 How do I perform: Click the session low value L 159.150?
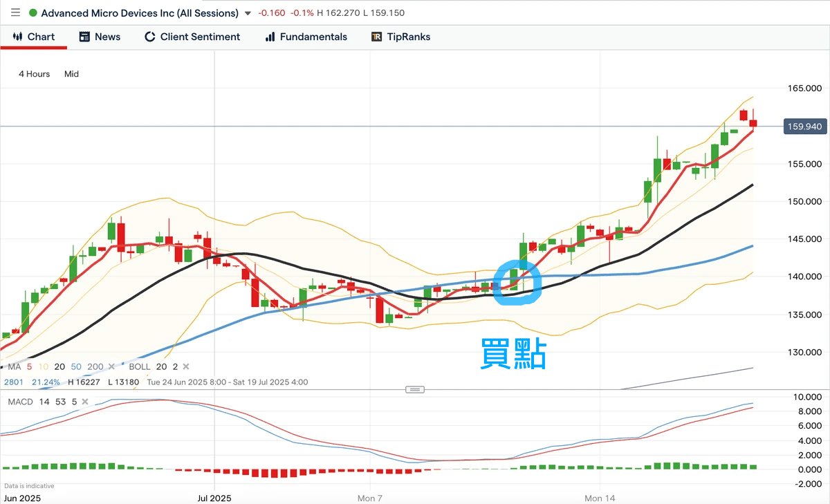point(384,13)
